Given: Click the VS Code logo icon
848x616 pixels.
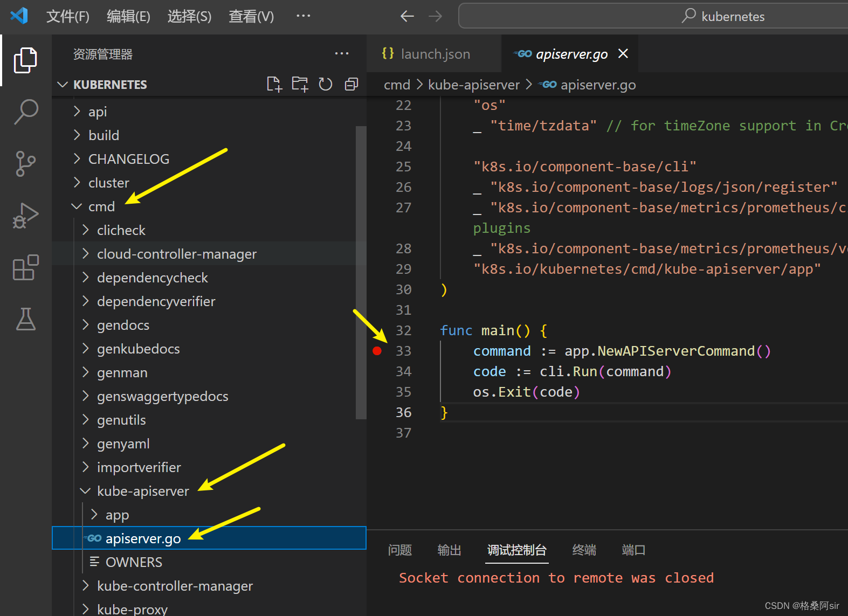Looking at the screenshot, I should point(19,16).
